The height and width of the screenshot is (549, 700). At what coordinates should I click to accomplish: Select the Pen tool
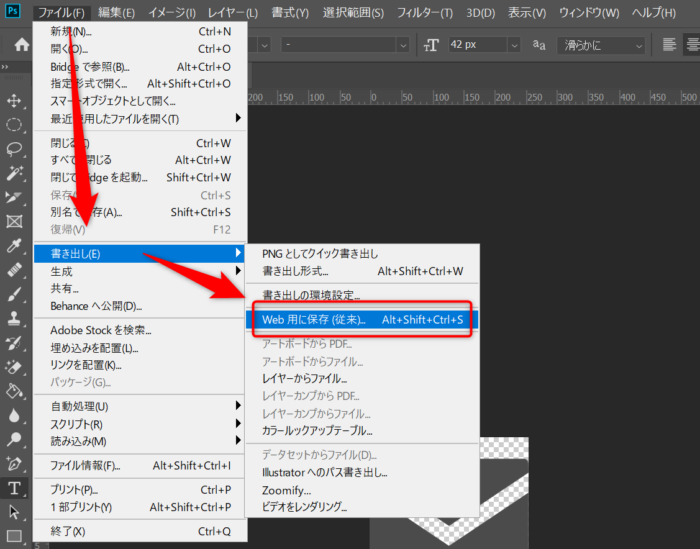[x=15, y=464]
